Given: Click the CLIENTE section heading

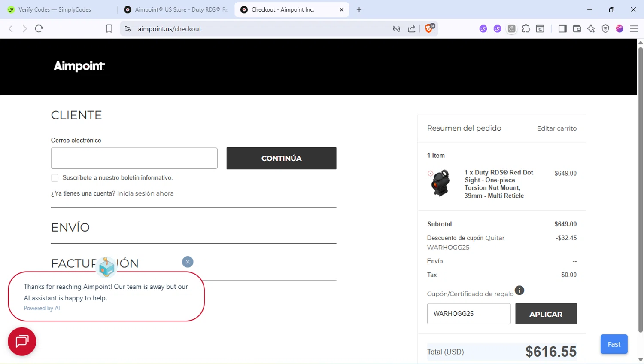Looking at the screenshot, I should 76,115.
